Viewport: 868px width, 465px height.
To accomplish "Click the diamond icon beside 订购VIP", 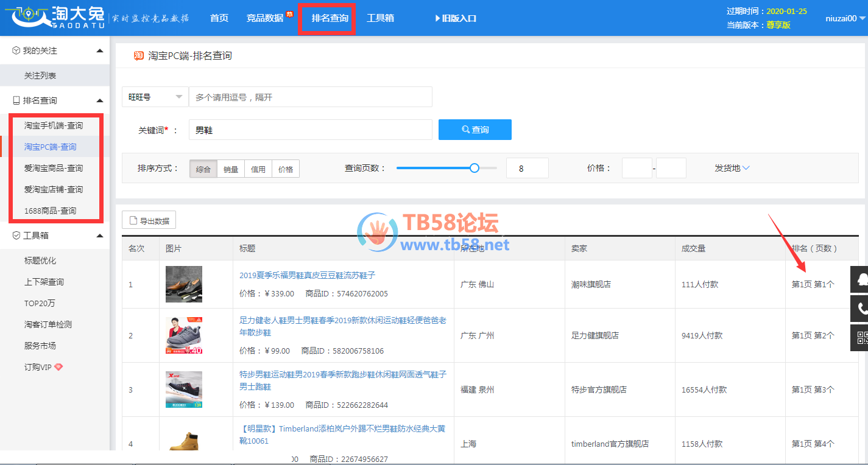I will [58, 367].
